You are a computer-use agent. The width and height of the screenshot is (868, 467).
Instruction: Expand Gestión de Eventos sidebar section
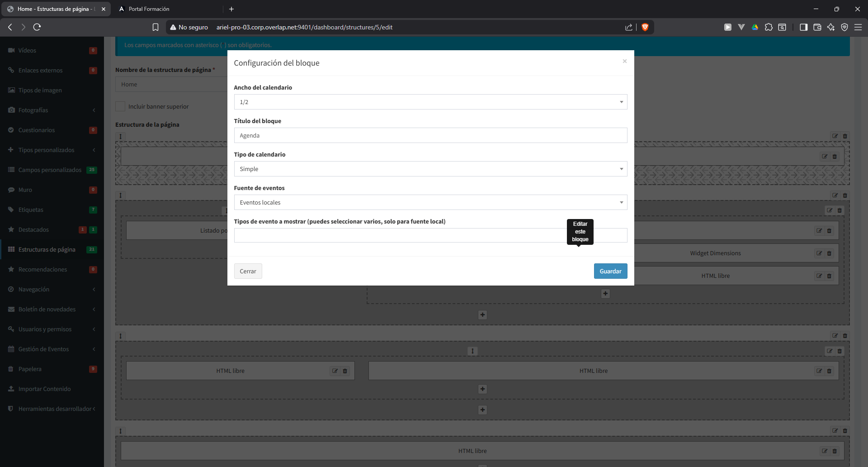pos(52,349)
